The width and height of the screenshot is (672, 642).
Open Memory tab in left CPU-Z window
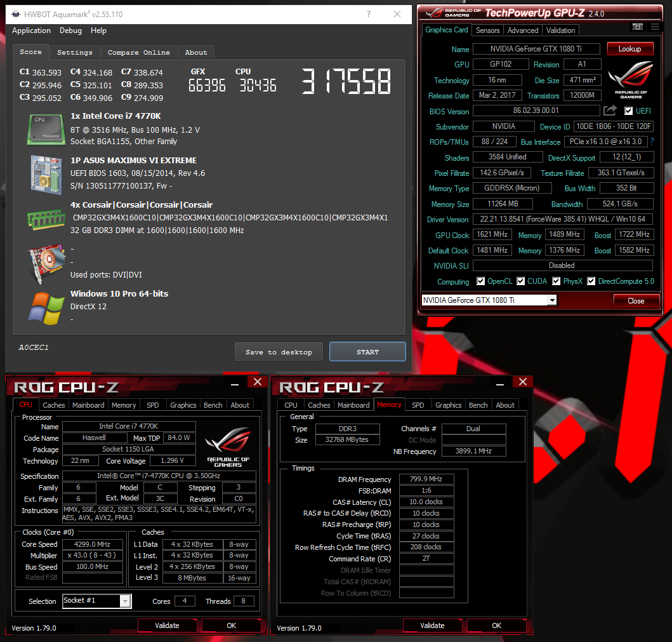tap(124, 405)
